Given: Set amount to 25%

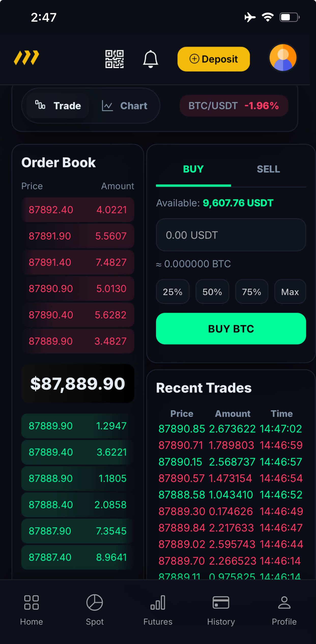Looking at the screenshot, I should (173, 292).
